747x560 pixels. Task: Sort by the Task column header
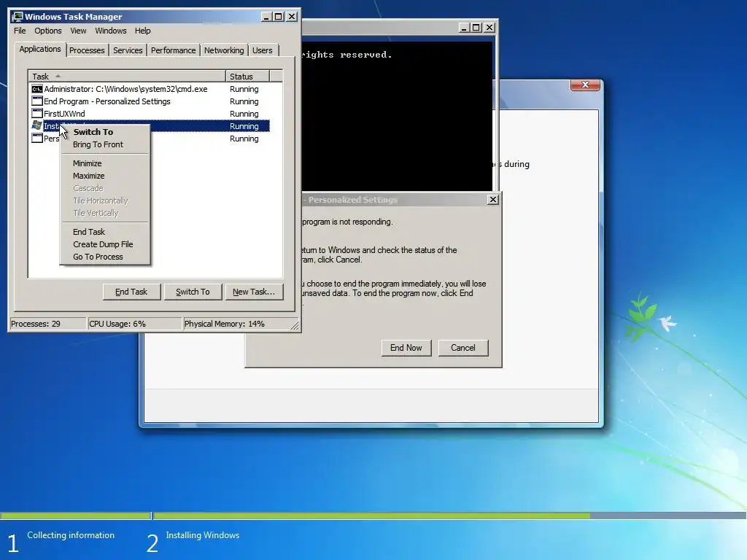[x=127, y=76]
